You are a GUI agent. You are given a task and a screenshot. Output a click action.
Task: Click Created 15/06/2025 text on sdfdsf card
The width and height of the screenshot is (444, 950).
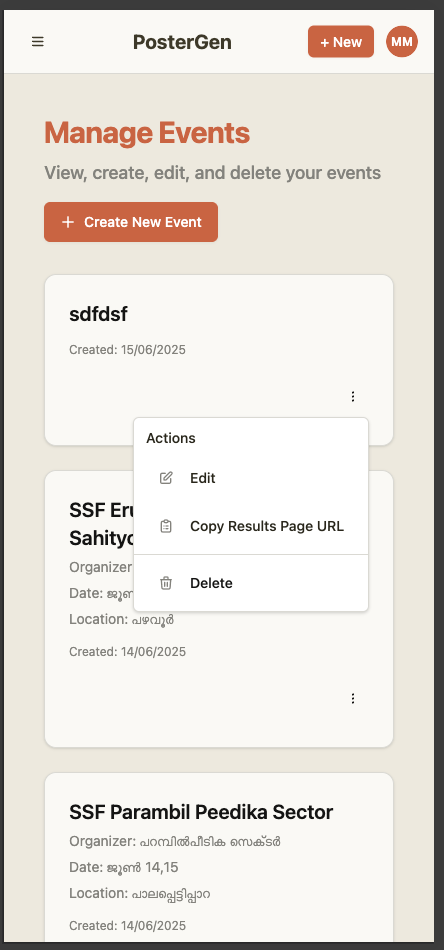127,350
